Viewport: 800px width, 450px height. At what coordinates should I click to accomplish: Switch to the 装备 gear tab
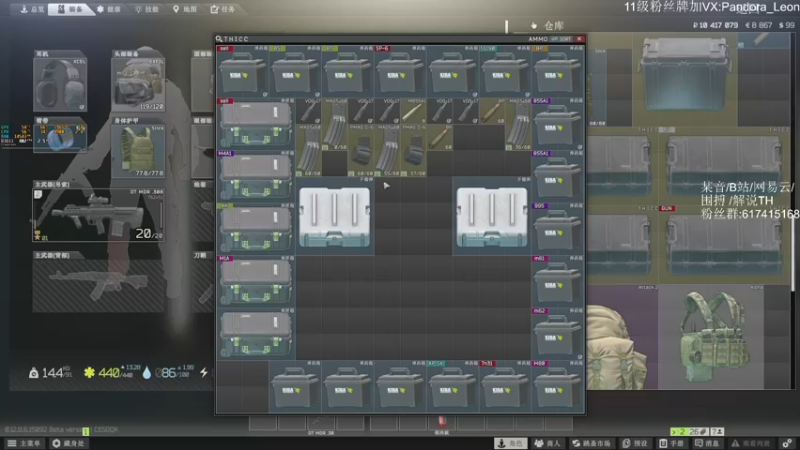(x=70, y=9)
